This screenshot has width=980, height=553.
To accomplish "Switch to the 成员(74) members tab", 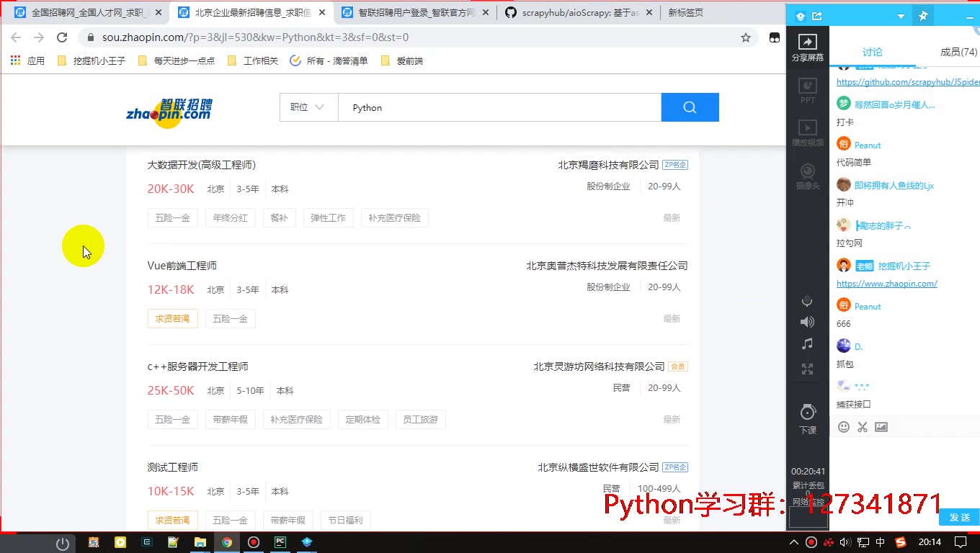I will click(958, 52).
